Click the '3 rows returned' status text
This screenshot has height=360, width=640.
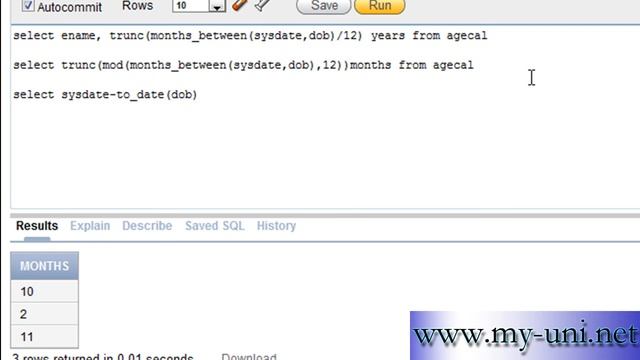click(102, 356)
